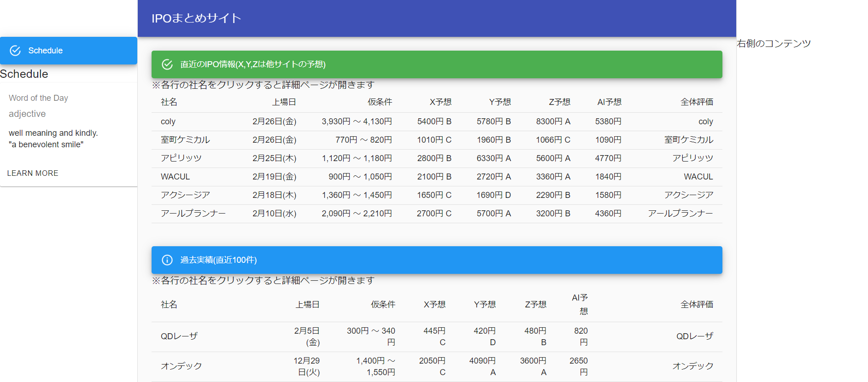
Task: Click WACUL AI forecast 1840円
Action: [x=608, y=177]
